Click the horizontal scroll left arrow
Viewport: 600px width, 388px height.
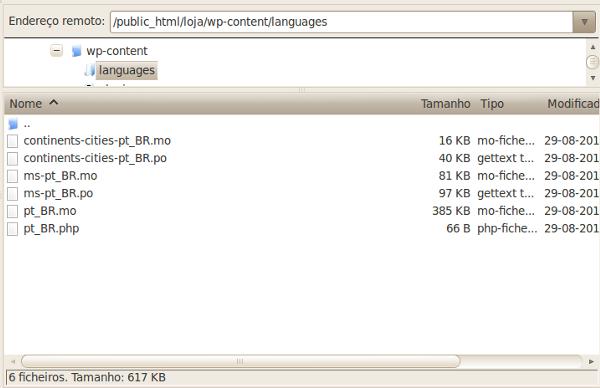(x=13, y=361)
